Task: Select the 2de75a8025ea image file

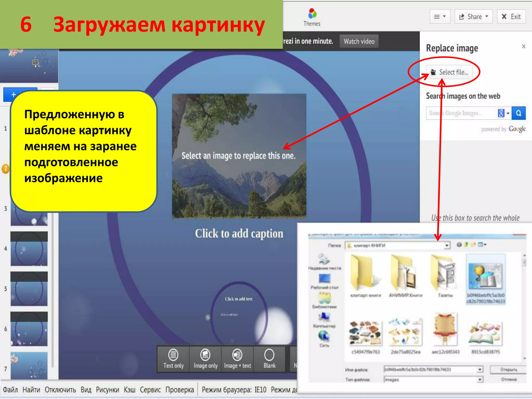Action: (405, 336)
